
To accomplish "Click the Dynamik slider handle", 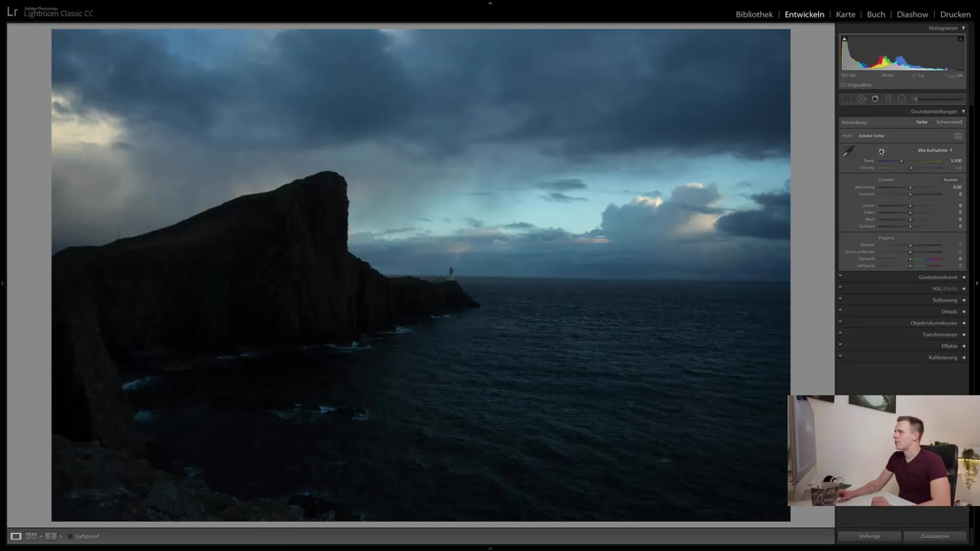I will [910, 259].
